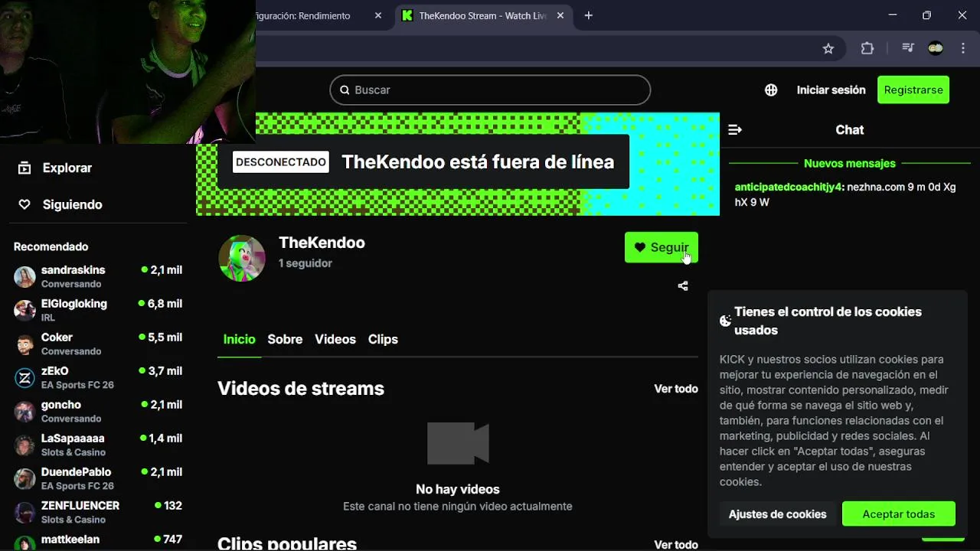
Task: Click the Registrarse button
Action: pyautogui.click(x=913, y=90)
